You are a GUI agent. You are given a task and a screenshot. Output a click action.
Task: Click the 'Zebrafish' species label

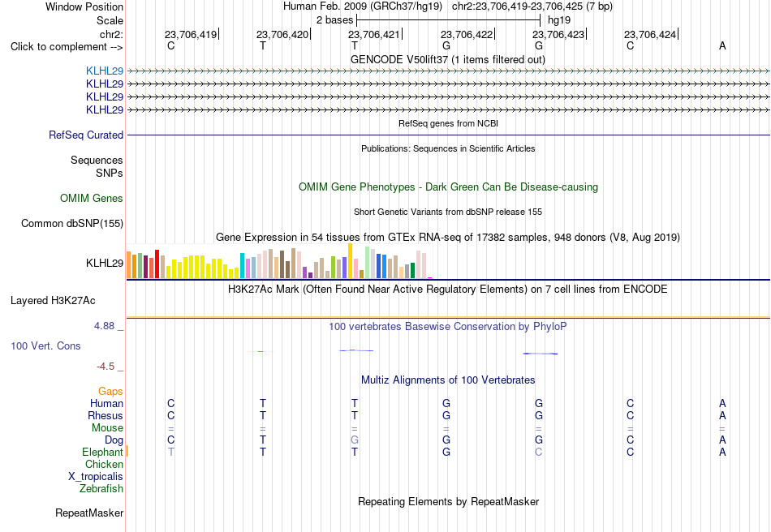[x=101, y=489]
